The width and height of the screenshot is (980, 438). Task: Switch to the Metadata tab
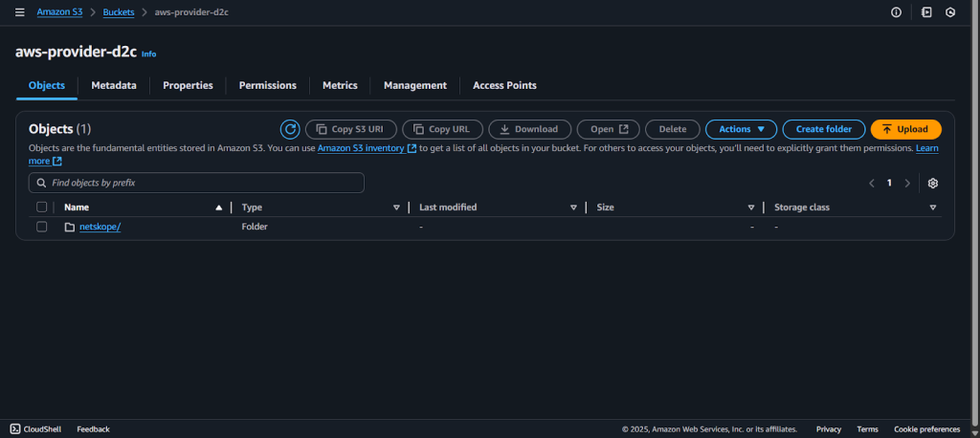point(114,86)
